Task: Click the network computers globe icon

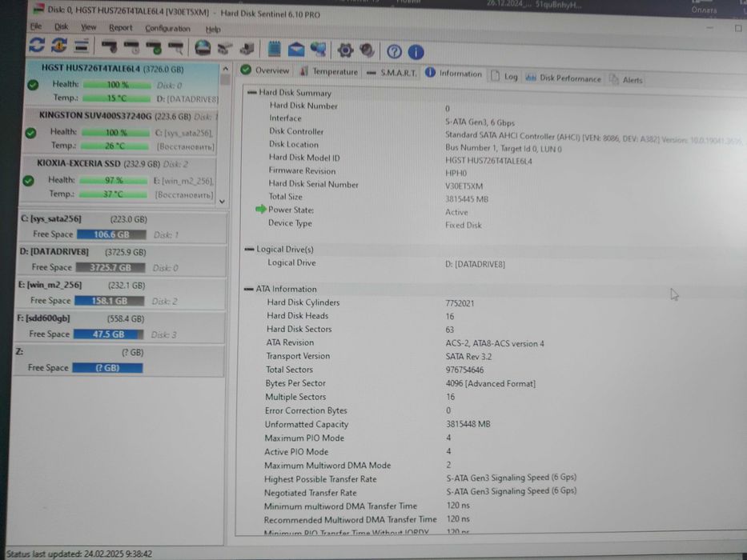Action: coord(318,49)
